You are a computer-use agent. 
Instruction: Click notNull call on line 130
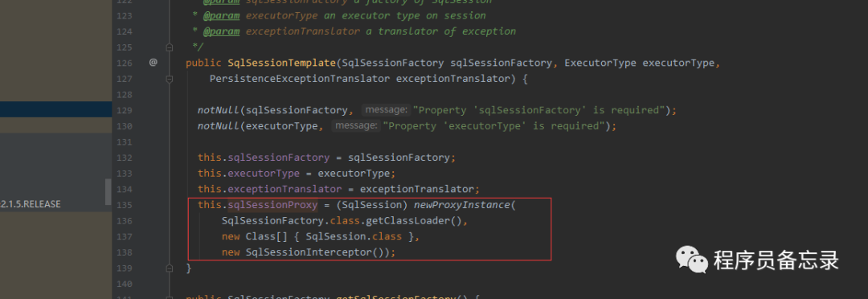(219, 126)
